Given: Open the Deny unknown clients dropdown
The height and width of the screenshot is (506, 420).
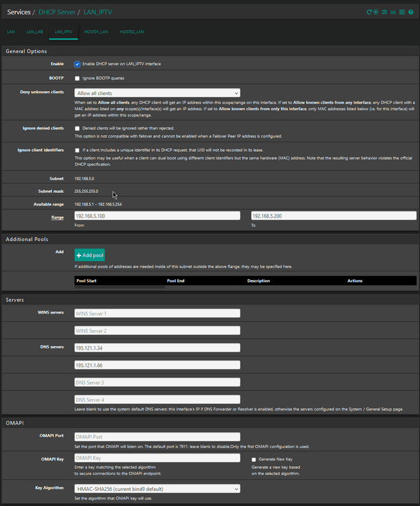Looking at the screenshot, I should (157, 93).
